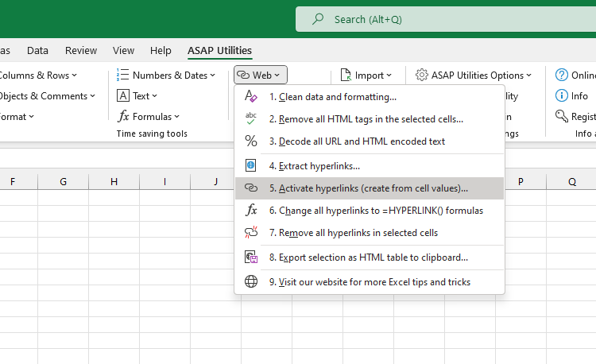The height and width of the screenshot is (364, 596).
Task: Click the Numbers & Dates list icon
Action: pyautogui.click(x=122, y=75)
